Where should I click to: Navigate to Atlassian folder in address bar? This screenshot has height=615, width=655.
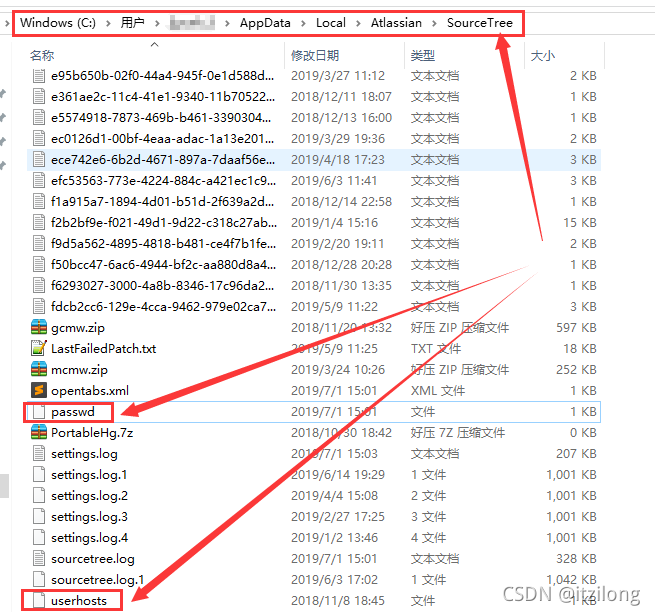click(x=396, y=23)
